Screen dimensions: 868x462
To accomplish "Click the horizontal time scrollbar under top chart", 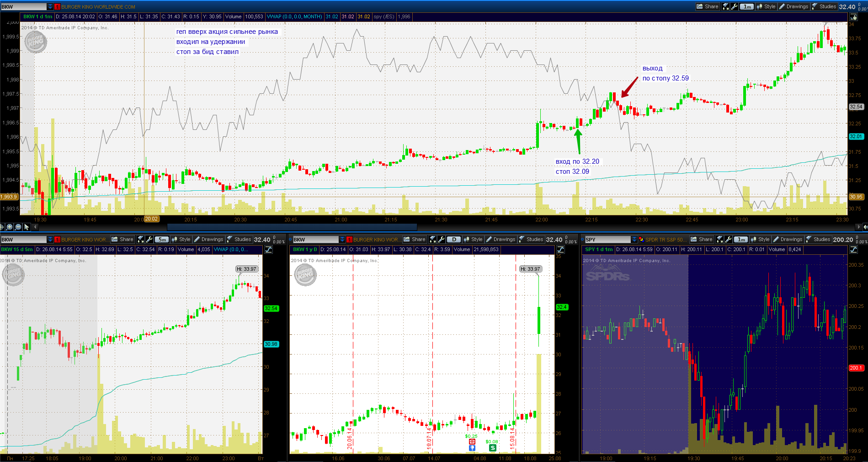I will point(292,227).
